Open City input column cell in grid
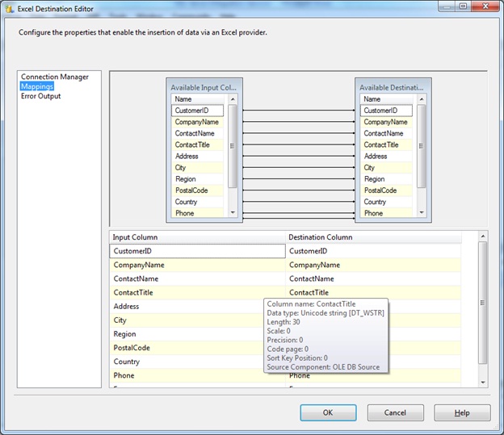Viewport: 504px width, 435px height. [187, 320]
